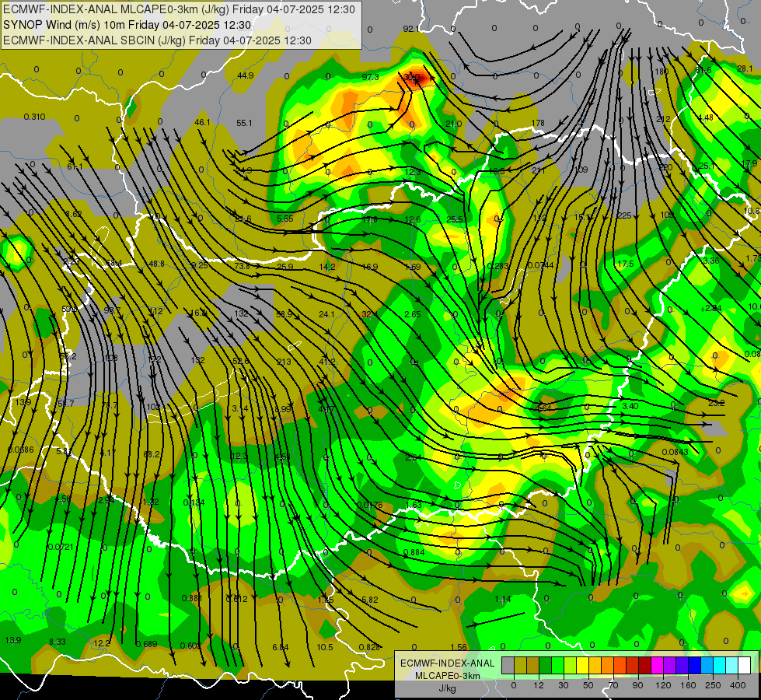Click the purple legend swatch right of magenta

click(x=670, y=666)
